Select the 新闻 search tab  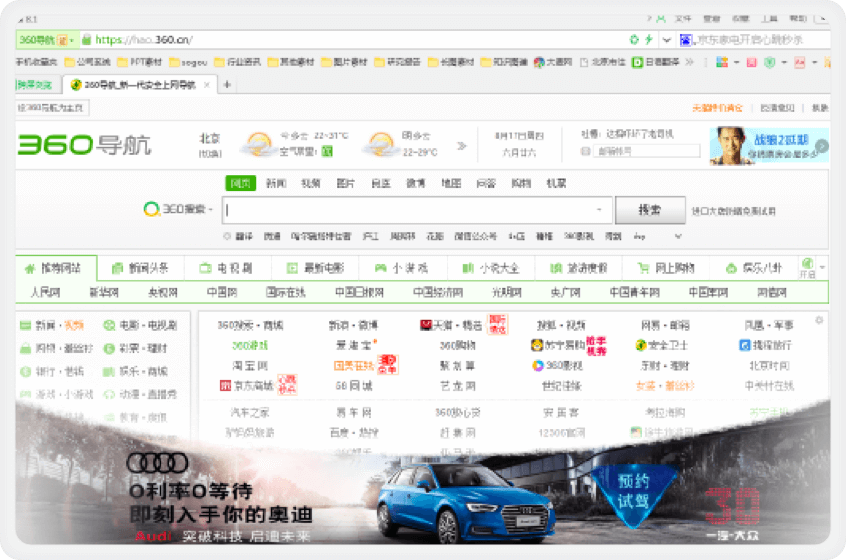tap(276, 183)
